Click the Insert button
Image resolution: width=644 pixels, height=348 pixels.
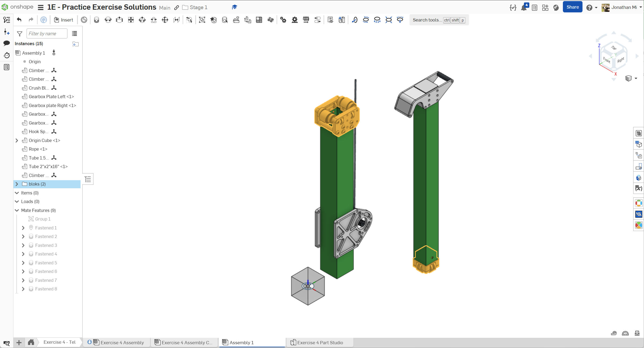(x=64, y=20)
